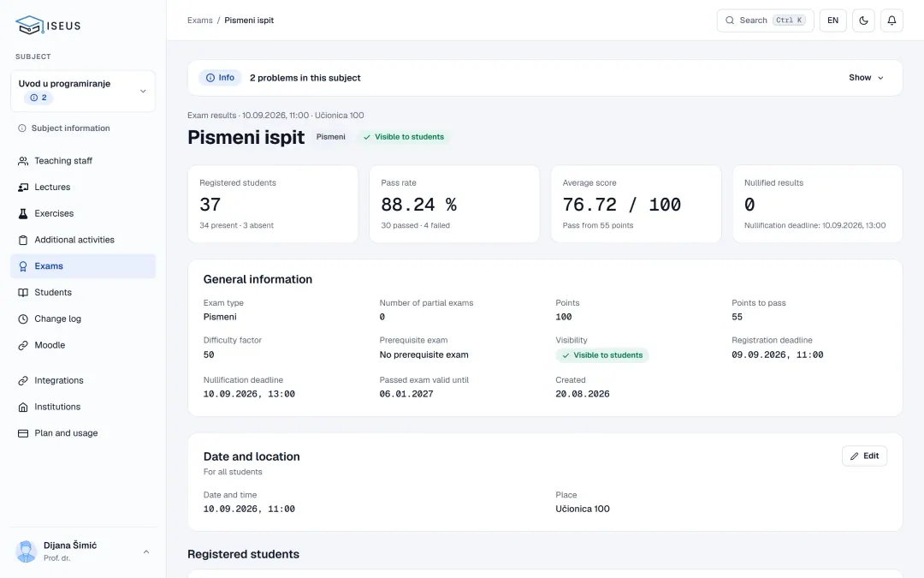The width and height of the screenshot is (924, 578).
Task: Expand the user account menu chevron
Action: (146, 552)
